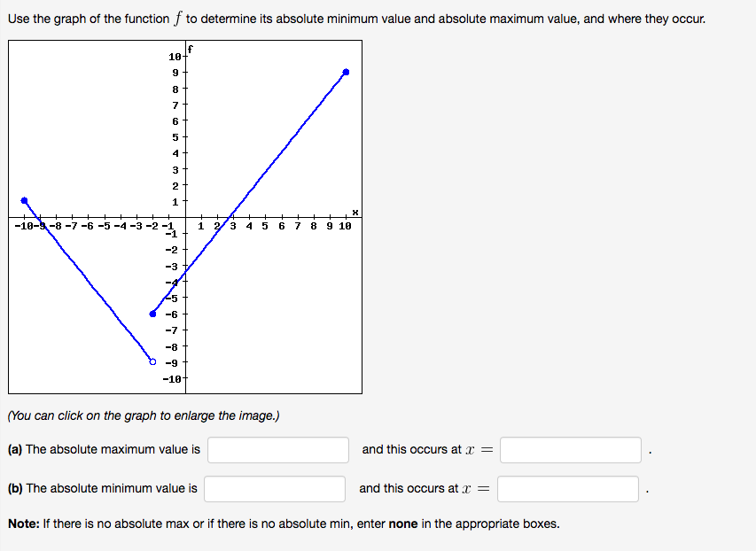Click the absolute minimum value input box
This screenshot has height=551, width=756.
point(275,488)
